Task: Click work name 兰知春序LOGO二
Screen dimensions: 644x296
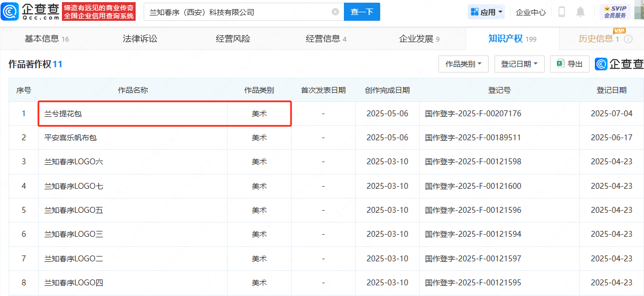Action: point(74,259)
